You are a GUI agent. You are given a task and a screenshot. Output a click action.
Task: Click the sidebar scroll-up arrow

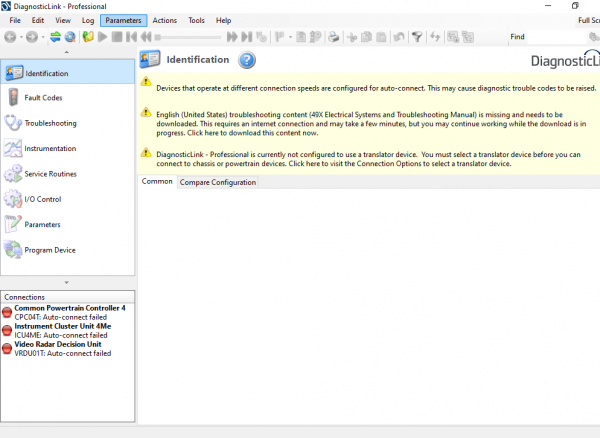coord(67,52)
